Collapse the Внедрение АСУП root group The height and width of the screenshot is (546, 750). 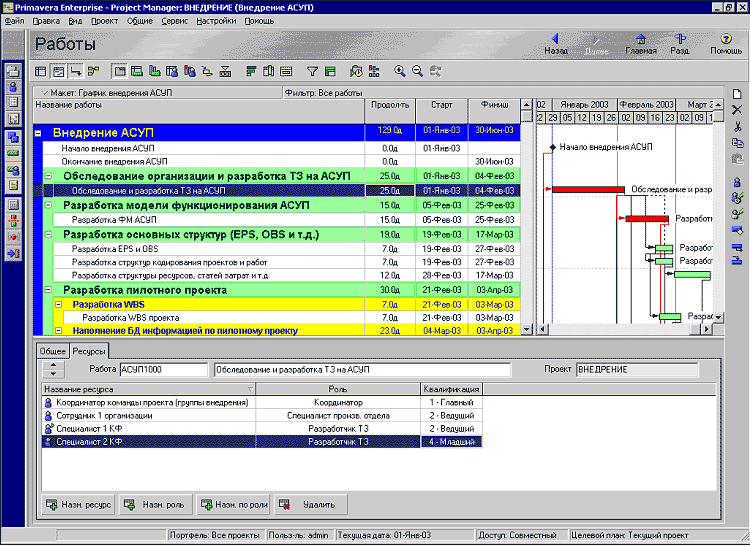[38, 132]
